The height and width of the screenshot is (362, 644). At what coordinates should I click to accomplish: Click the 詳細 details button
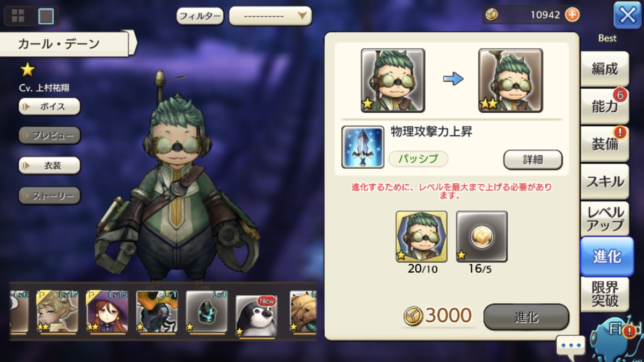point(533,160)
